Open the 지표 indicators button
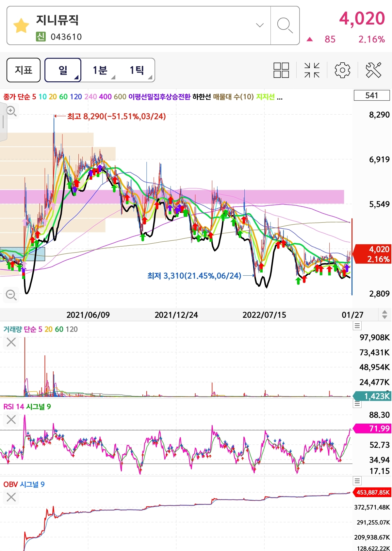Viewport: 392px width, 551px height. (24, 70)
